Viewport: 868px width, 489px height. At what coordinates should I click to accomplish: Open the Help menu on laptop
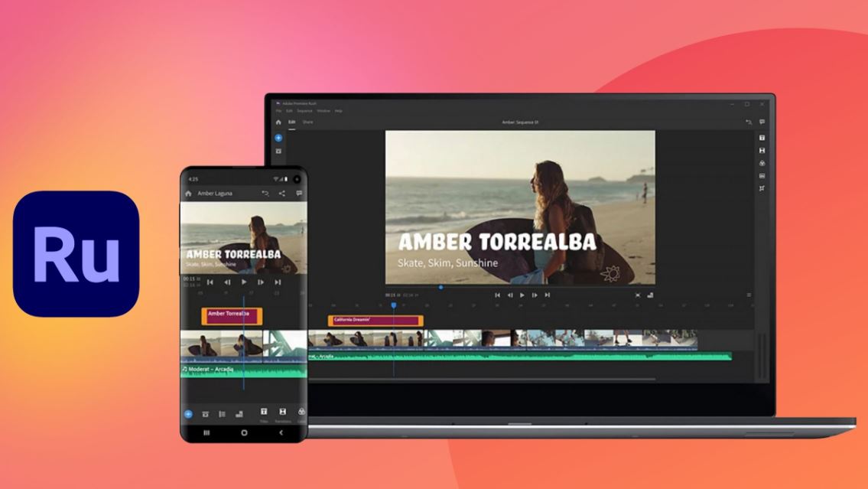(x=339, y=111)
